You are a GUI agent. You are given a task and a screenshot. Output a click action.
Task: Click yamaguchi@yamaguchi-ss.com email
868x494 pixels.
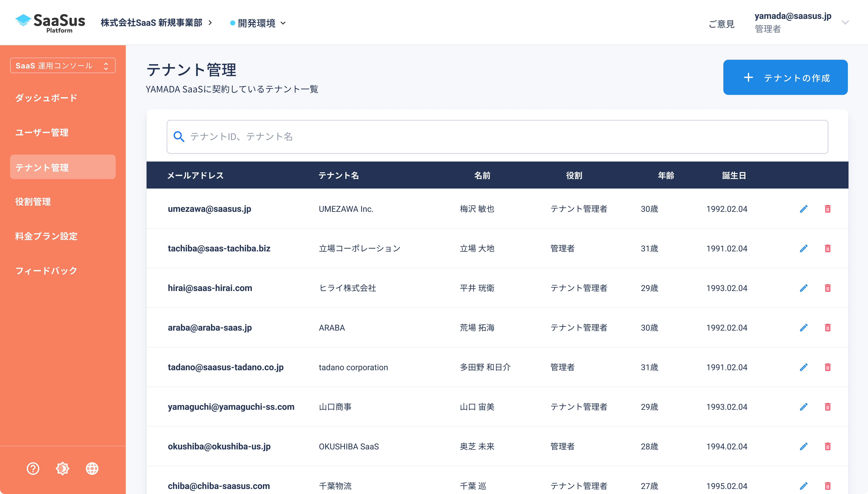tap(231, 407)
